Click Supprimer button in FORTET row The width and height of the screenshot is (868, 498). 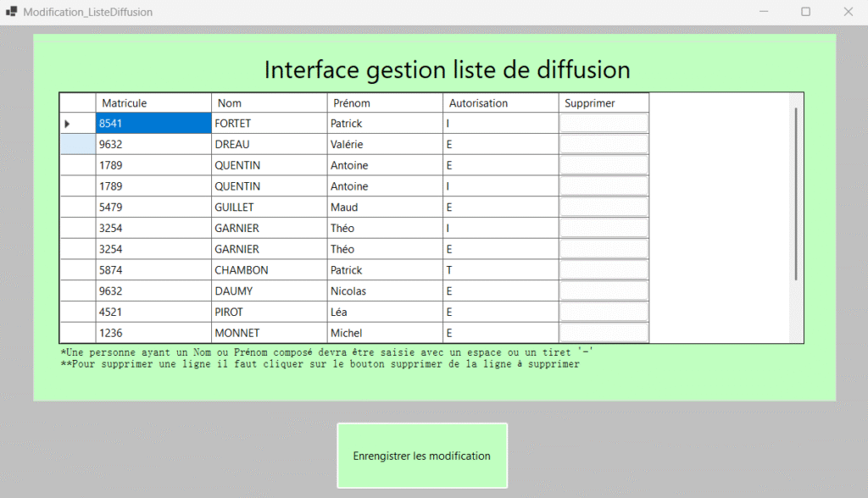tap(604, 124)
